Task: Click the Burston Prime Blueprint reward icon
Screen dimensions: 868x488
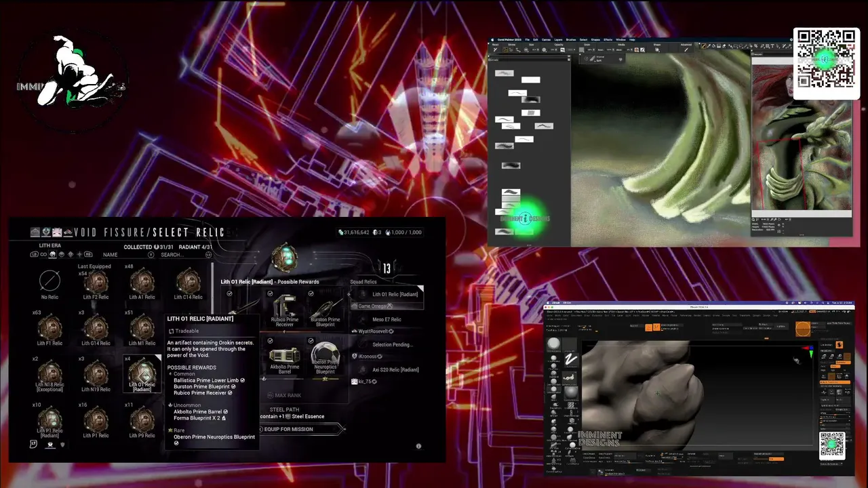Action: point(325,307)
